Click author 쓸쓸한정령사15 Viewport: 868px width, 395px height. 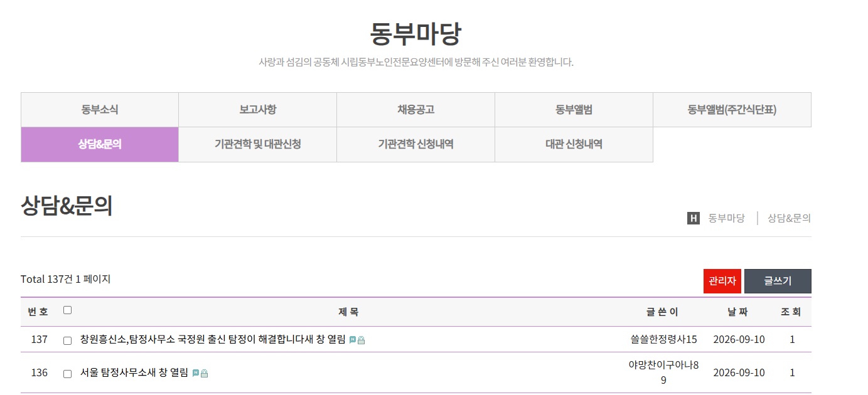664,339
